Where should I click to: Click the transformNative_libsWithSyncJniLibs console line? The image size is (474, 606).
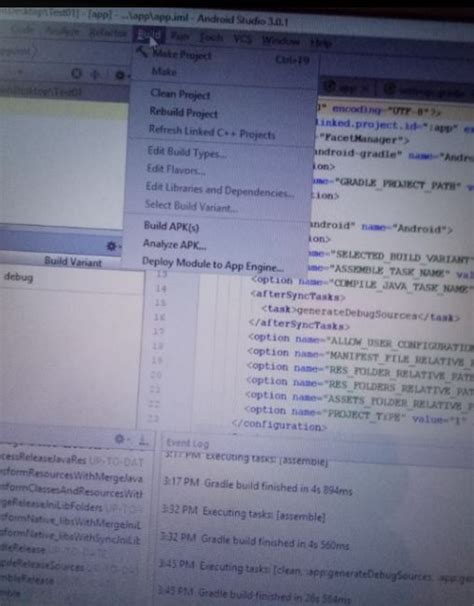click(70, 538)
